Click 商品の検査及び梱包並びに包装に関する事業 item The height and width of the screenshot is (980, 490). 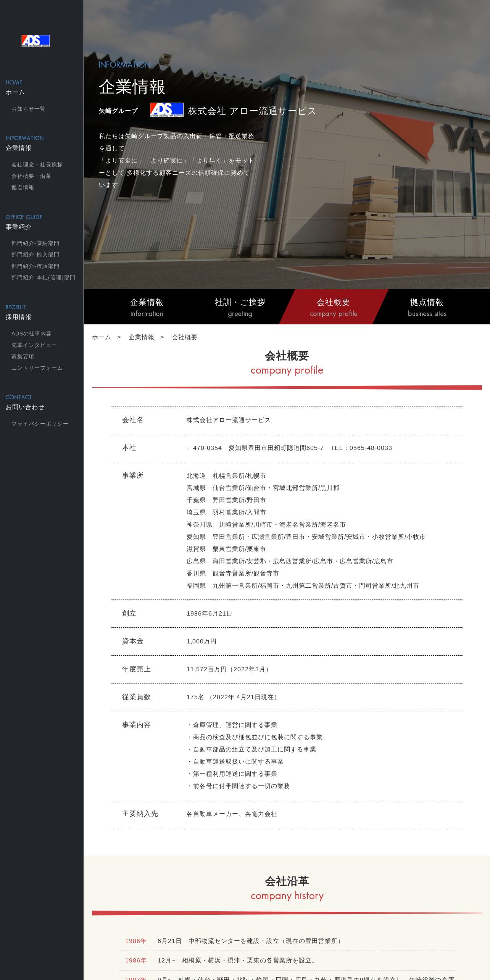(x=255, y=737)
